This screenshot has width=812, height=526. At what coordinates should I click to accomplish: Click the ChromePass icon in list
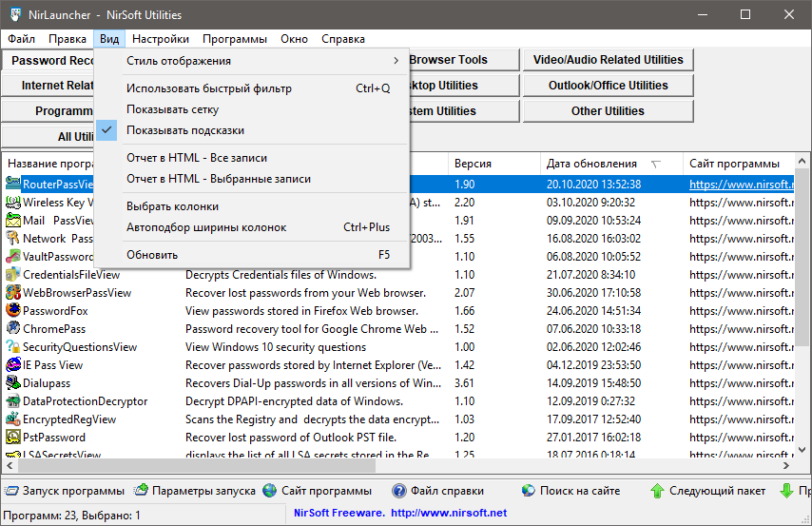(x=13, y=328)
